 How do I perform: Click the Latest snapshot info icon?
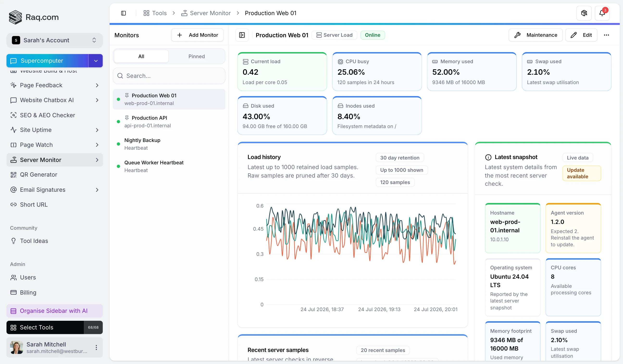(x=488, y=157)
